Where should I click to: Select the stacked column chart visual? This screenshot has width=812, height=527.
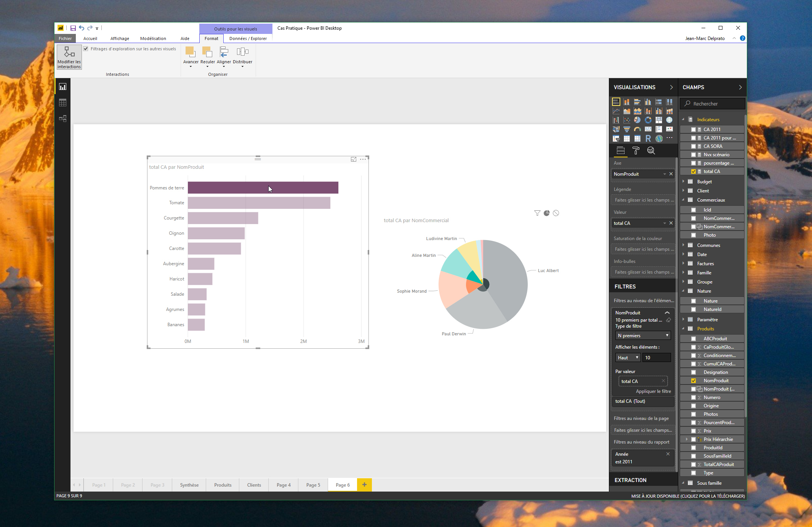click(626, 102)
